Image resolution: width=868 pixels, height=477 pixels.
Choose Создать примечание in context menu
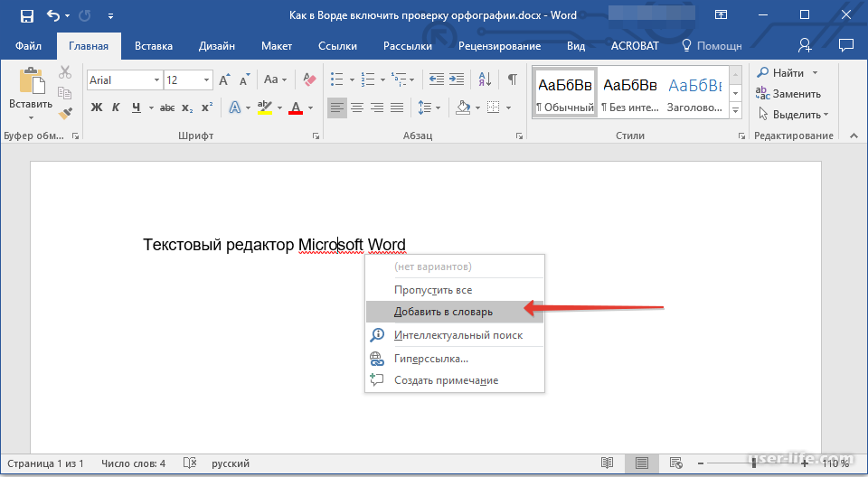point(455,380)
